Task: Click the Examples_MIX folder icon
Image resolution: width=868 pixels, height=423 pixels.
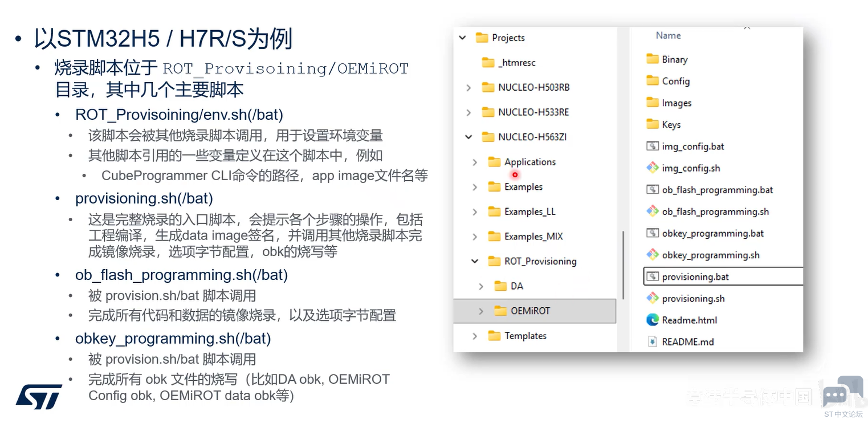Action: pos(494,237)
